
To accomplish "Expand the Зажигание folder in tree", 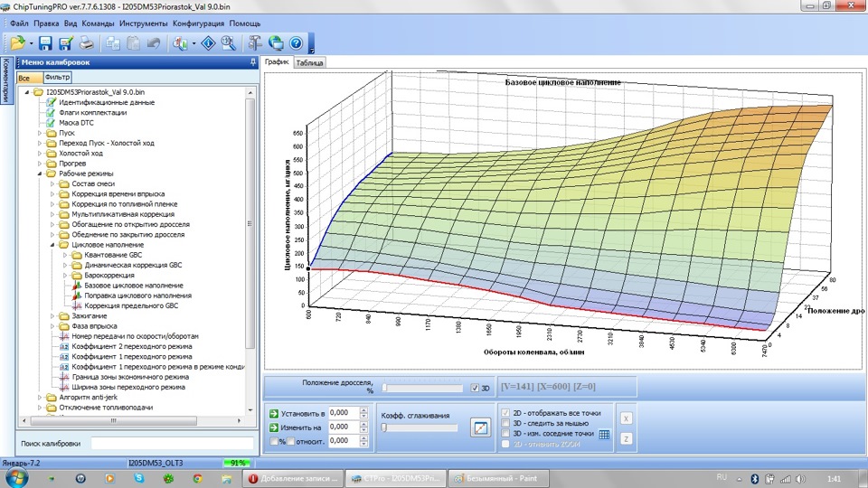I will [x=52, y=315].
